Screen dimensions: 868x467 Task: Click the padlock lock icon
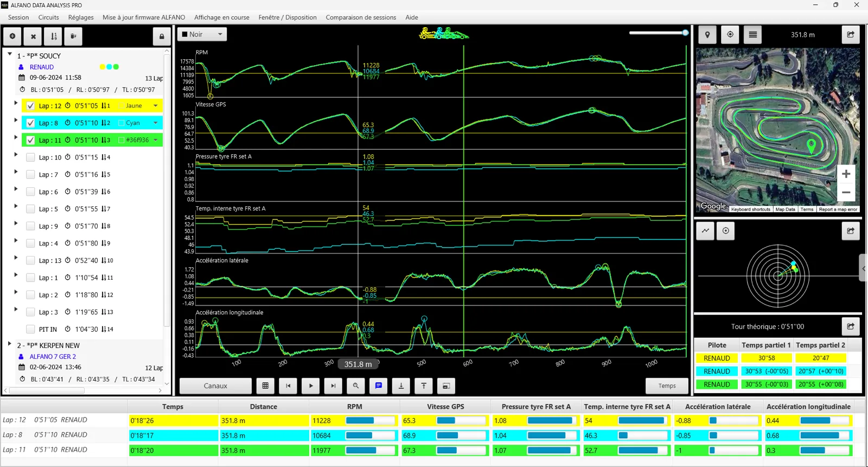161,36
